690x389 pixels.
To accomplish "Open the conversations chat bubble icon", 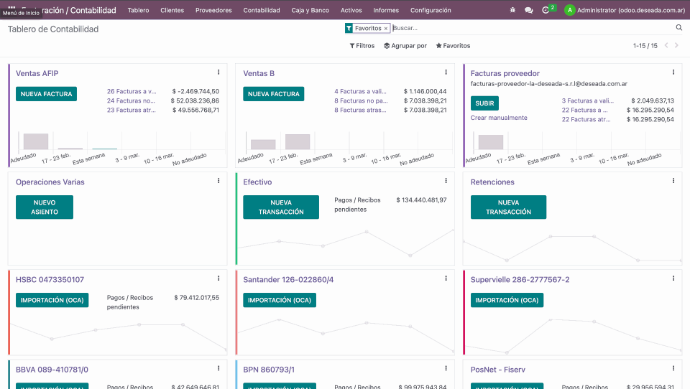I will (x=529, y=10).
